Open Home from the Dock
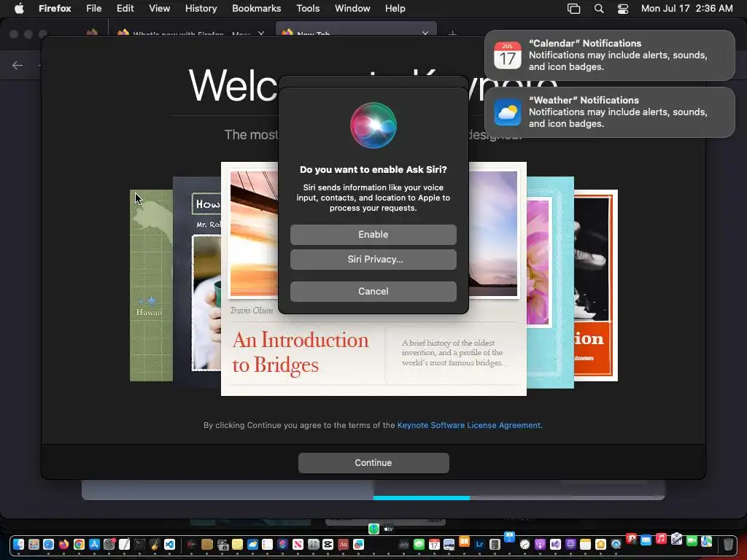Viewport: 747px width, 560px height. click(601, 544)
